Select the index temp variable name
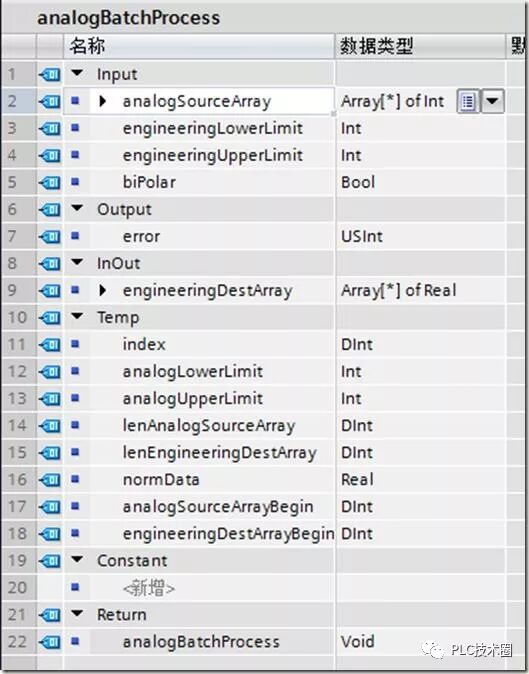The image size is (529, 674). 144,344
